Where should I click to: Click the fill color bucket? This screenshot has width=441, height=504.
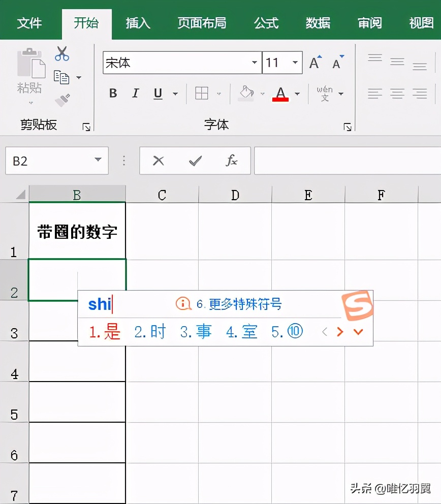point(246,93)
